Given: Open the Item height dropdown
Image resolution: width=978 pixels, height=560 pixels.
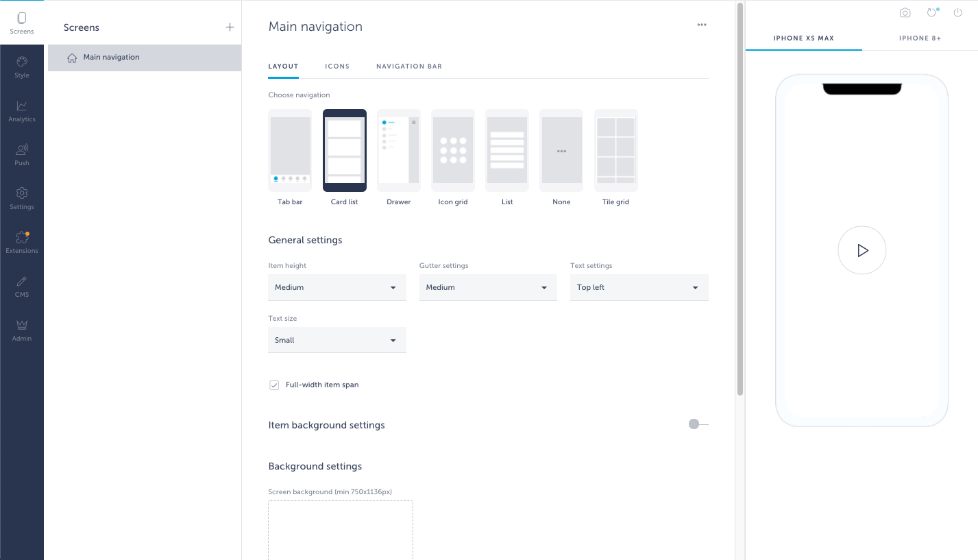Looking at the screenshot, I should click(337, 287).
